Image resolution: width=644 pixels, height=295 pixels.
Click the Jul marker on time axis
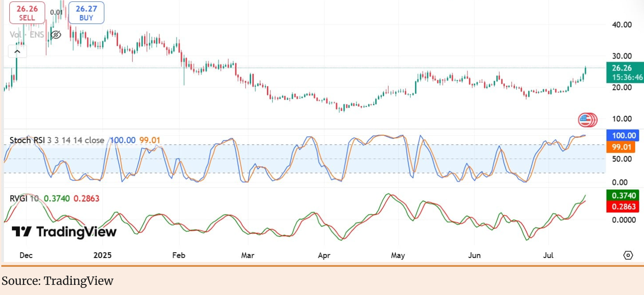549,255
